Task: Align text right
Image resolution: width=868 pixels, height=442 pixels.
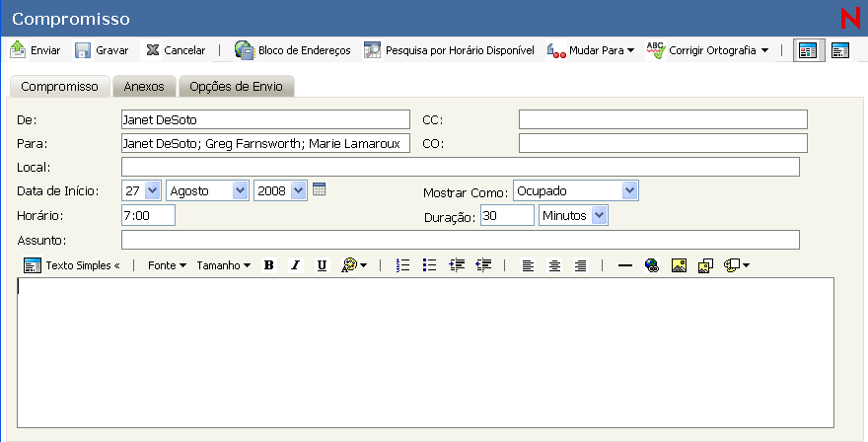Action: 580,265
